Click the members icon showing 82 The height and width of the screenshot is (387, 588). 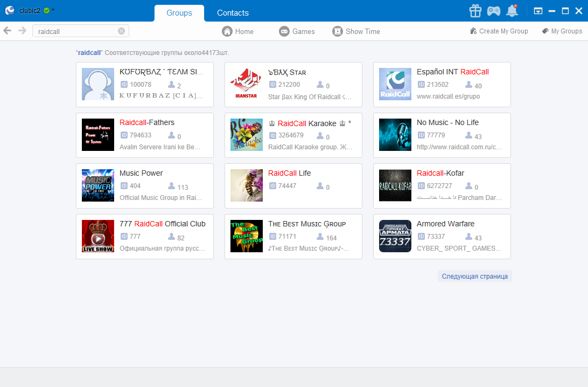171,237
